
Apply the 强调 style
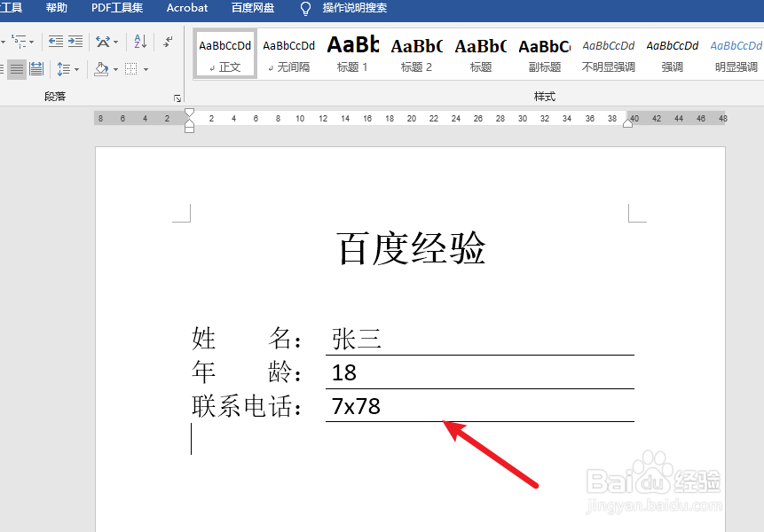pyautogui.click(x=673, y=54)
